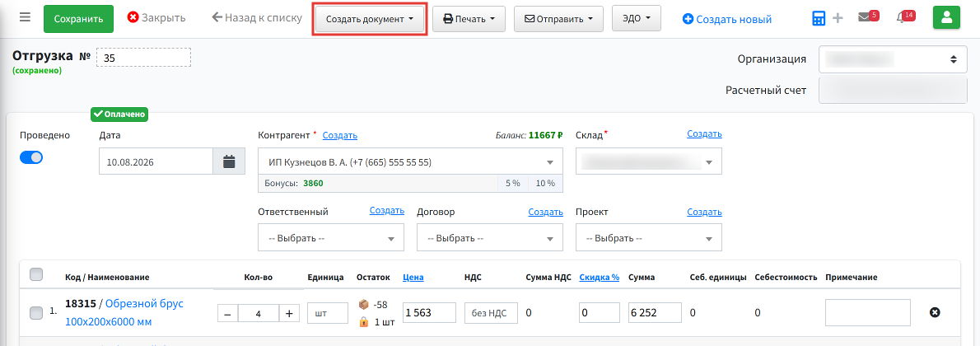Check the checkbox for row 1
Viewport: 980px width, 346px height.
(x=36, y=313)
